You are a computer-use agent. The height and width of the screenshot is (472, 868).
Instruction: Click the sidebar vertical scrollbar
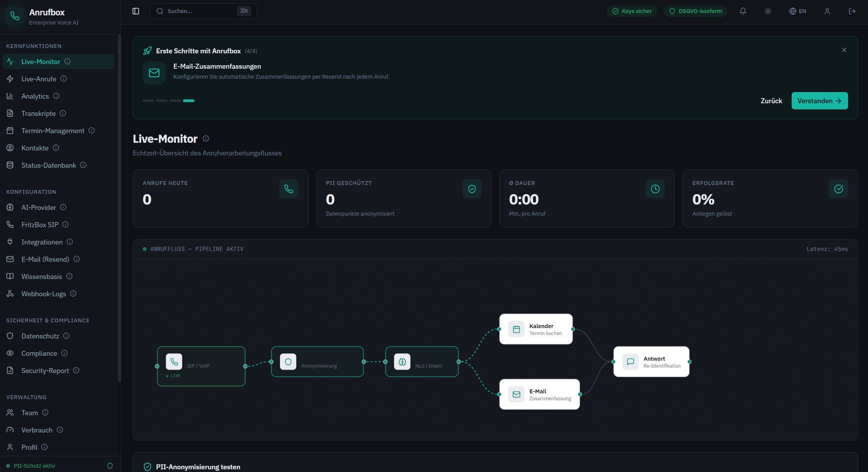(119, 208)
